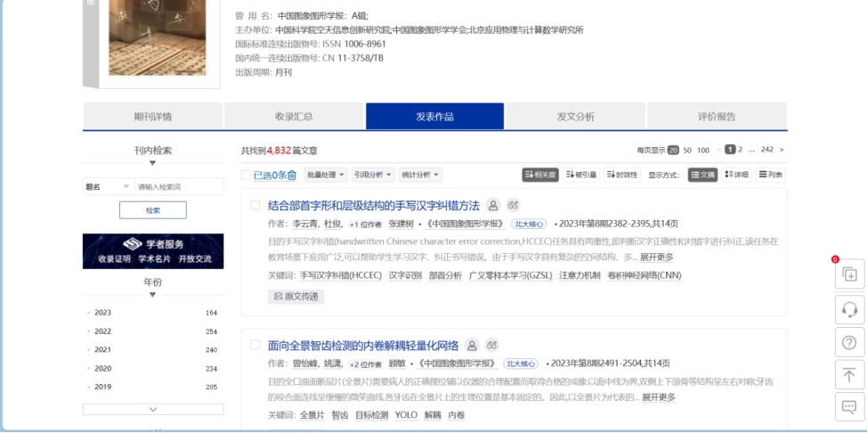Switch to the 收录汇总 tab
Image resolution: width=868 pixels, height=433 pixels.
(x=294, y=117)
